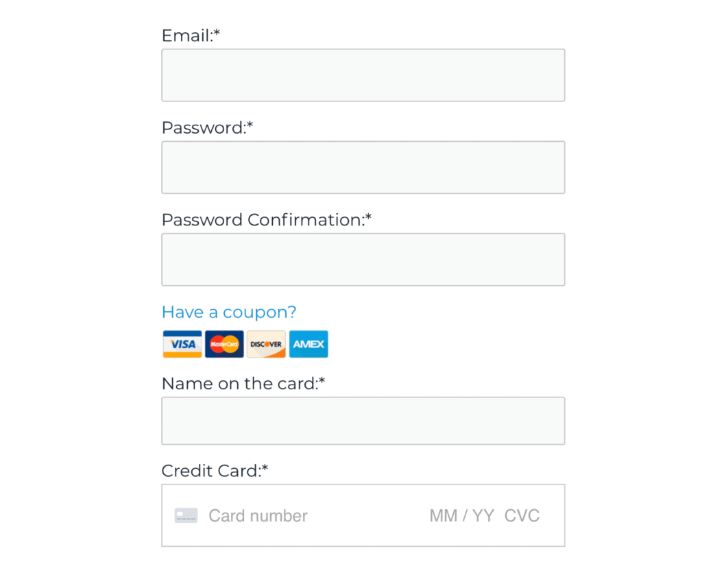Focus the Password input field
Viewport: 702px width, 588px height.
363,167
